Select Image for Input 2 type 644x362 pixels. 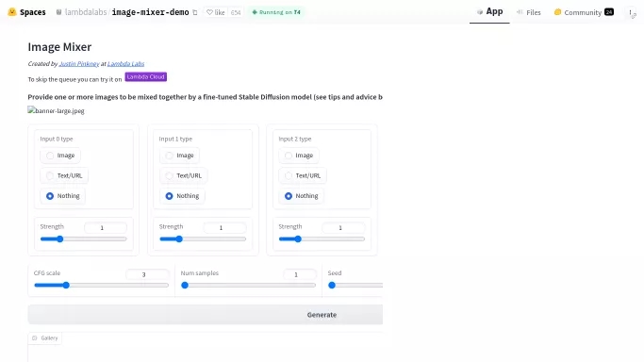[x=299, y=156]
